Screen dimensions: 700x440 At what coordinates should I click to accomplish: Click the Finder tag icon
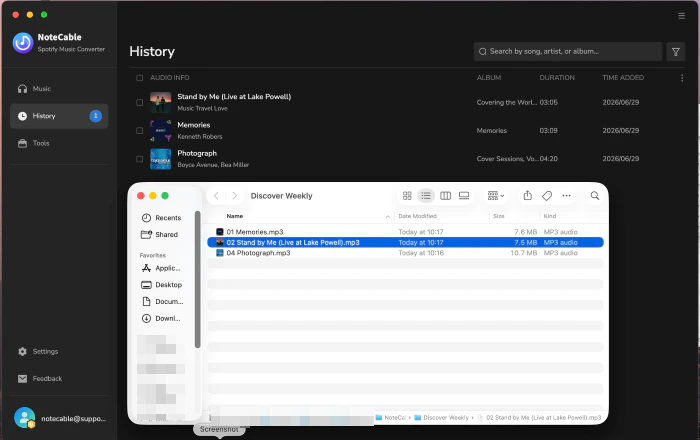click(x=547, y=196)
